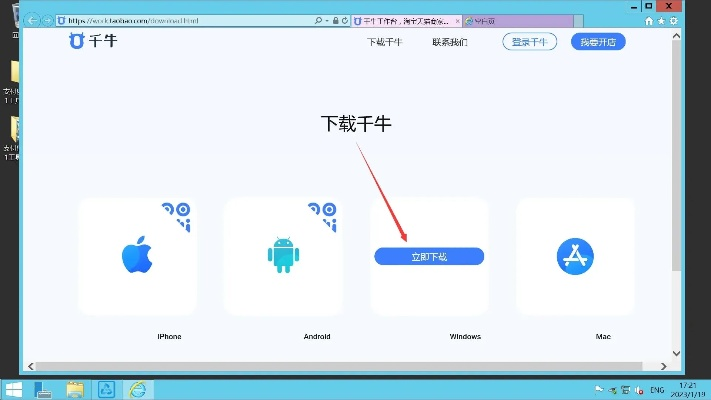This screenshot has width=711, height=400.
Task: Click the 我要开店 button
Action: coord(598,42)
